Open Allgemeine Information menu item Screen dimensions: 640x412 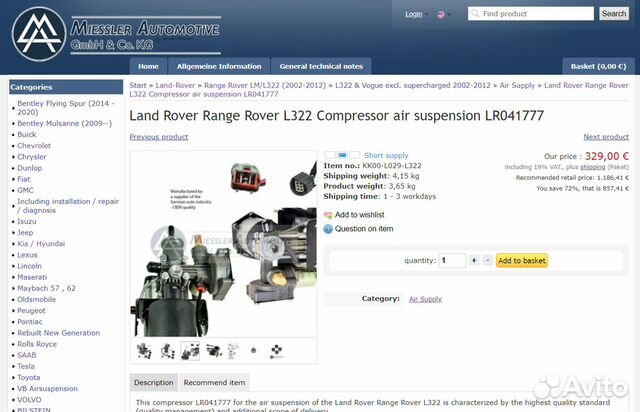tap(219, 66)
